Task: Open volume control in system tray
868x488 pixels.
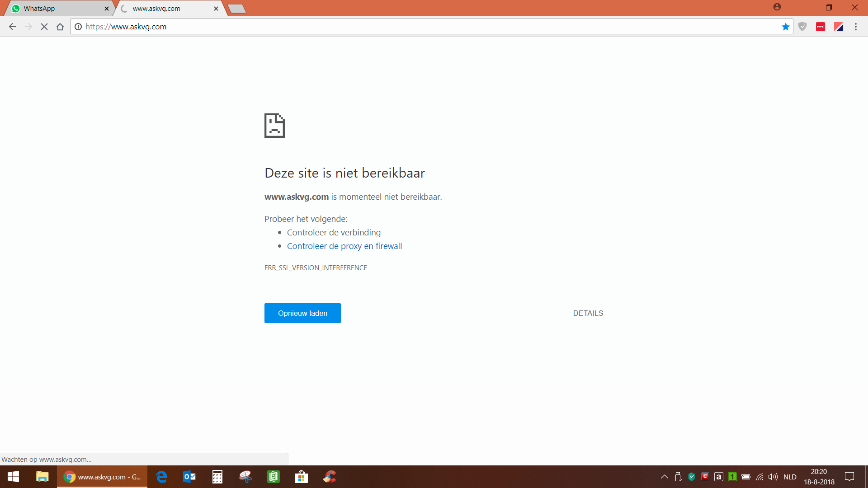Action: click(x=773, y=477)
